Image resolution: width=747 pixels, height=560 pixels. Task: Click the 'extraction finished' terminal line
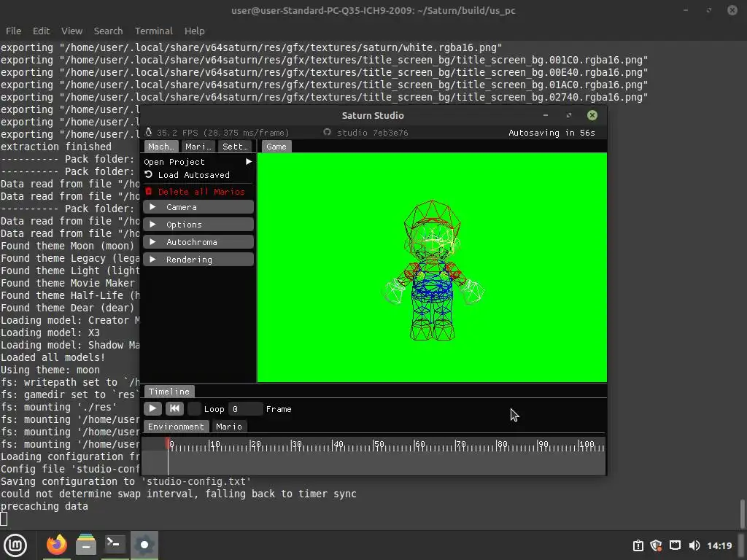pos(56,147)
